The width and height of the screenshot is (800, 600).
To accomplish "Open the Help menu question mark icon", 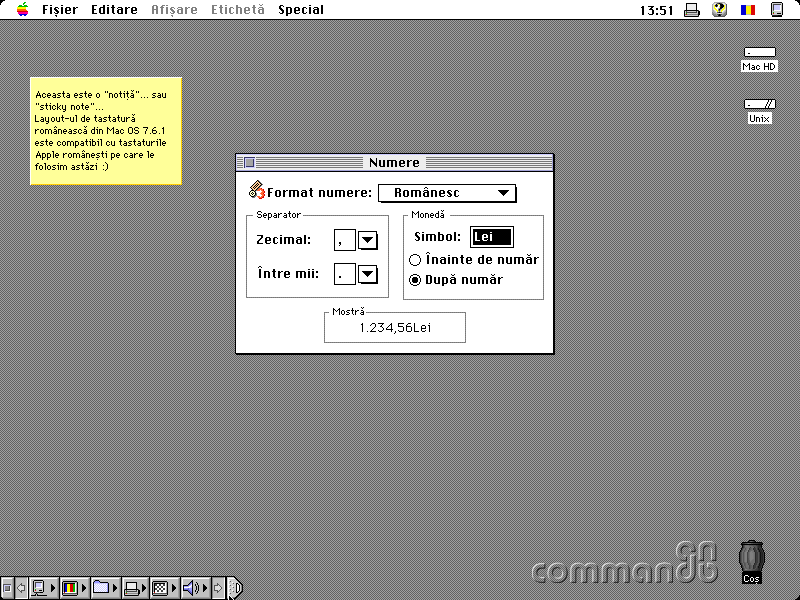I will pyautogui.click(x=719, y=10).
